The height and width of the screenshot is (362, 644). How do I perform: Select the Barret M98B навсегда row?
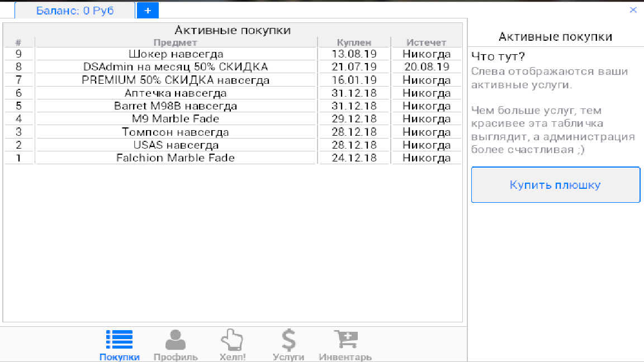[176, 106]
